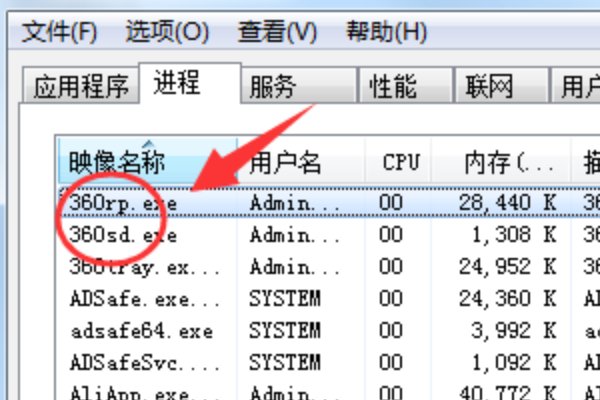
Task: Click the 1,308 K memory value
Action: [514, 235]
